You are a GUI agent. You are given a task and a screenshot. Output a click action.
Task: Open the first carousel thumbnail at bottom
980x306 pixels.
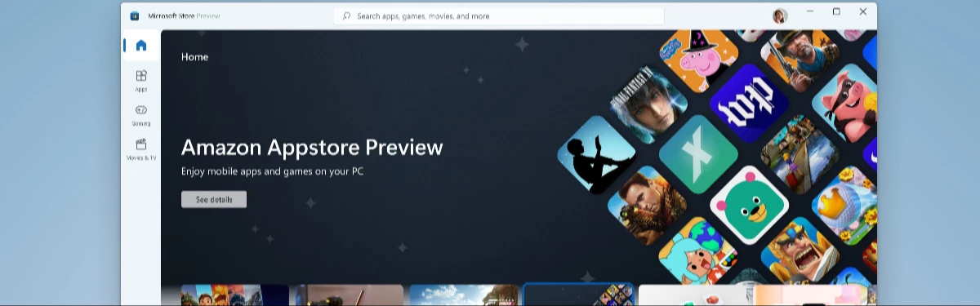235,295
